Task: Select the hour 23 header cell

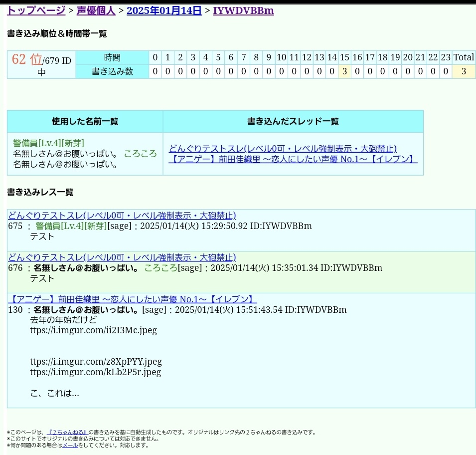Action: [x=446, y=57]
